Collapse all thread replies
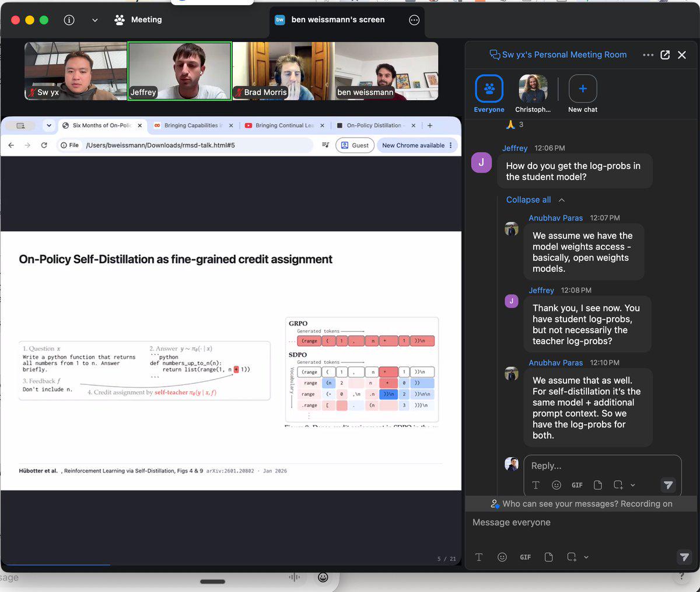 point(535,199)
